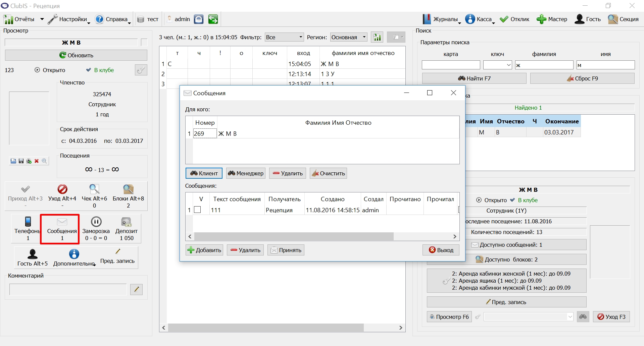The height and width of the screenshot is (346, 644).
Task: Open the Депозит icon
Action: coord(127,222)
